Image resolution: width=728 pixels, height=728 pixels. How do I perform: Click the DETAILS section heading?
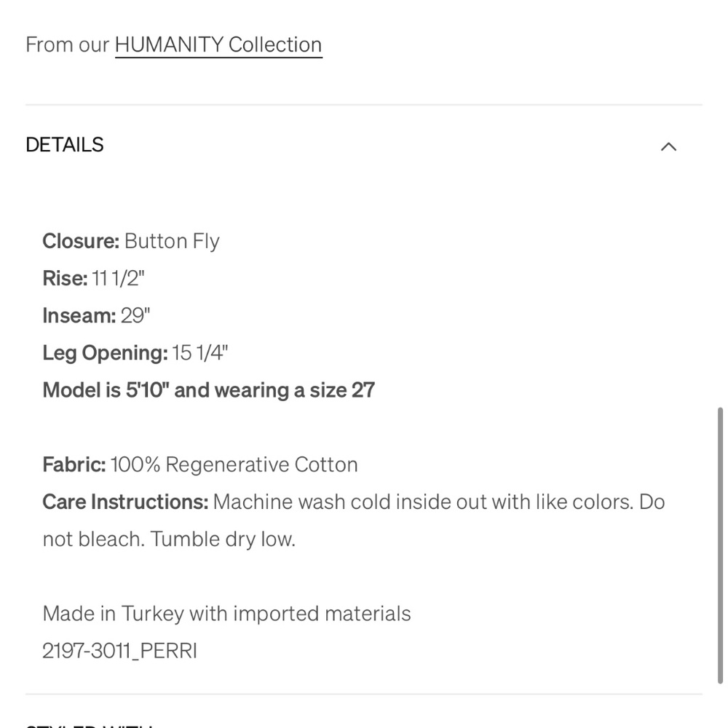click(x=65, y=145)
